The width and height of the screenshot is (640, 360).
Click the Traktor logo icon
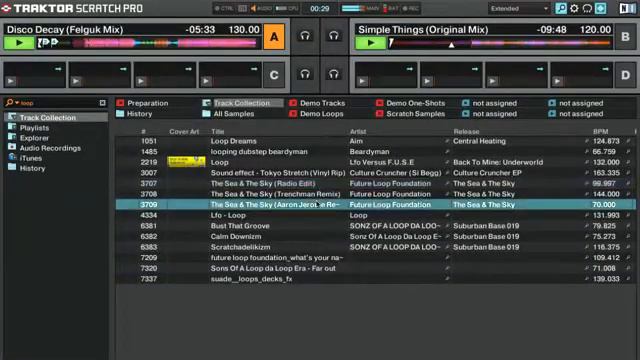click(x=6, y=8)
